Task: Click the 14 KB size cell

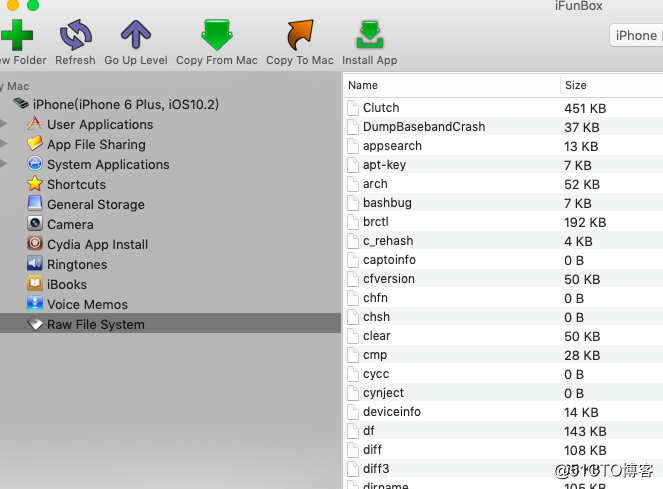Action: point(581,412)
